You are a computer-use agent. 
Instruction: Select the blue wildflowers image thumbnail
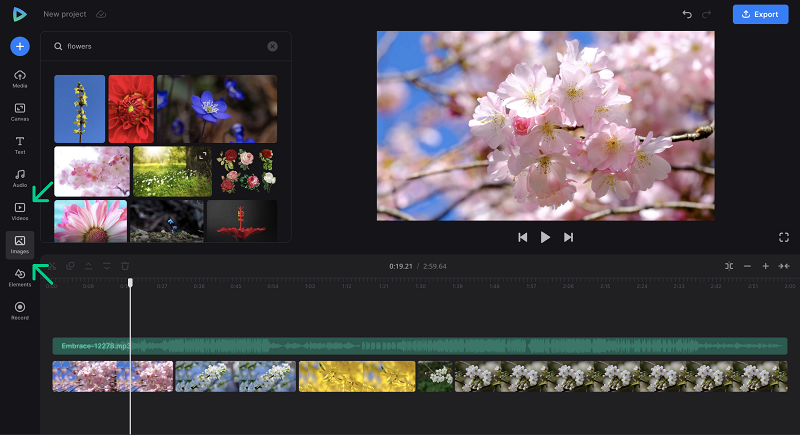217,109
